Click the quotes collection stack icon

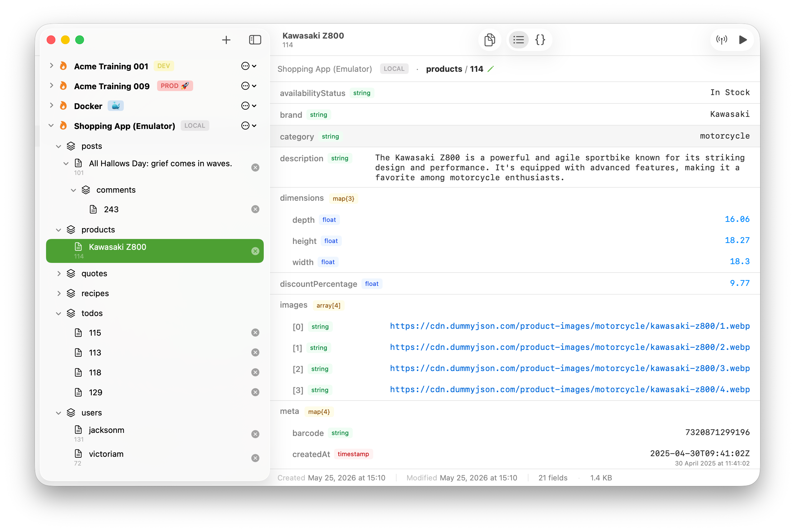(x=71, y=273)
